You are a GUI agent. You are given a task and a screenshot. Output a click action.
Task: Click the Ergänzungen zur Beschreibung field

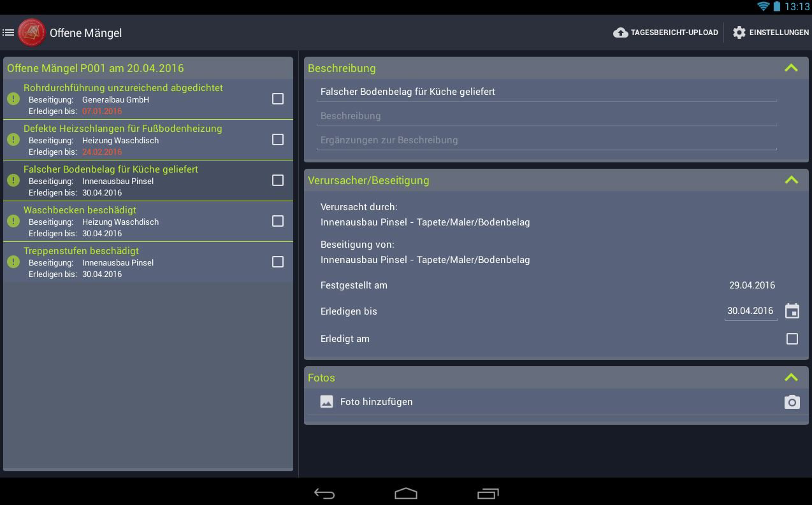547,140
